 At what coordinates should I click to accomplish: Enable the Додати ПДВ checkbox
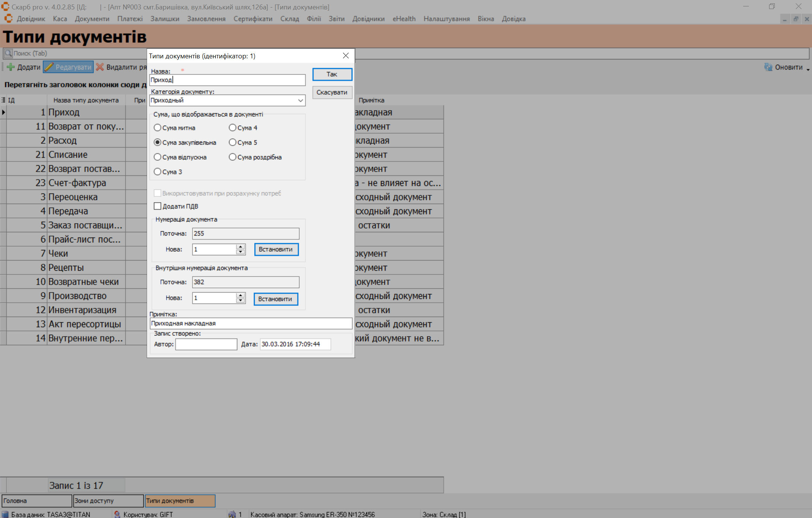(158, 206)
